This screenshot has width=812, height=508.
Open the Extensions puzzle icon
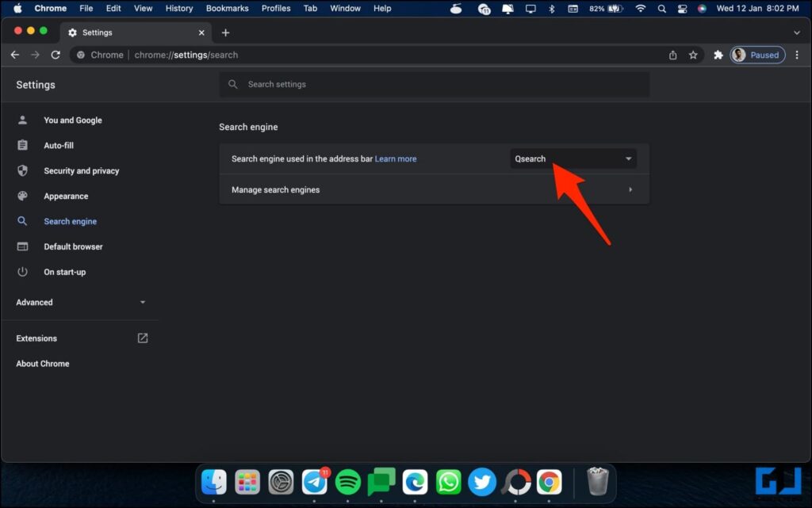[x=718, y=55]
